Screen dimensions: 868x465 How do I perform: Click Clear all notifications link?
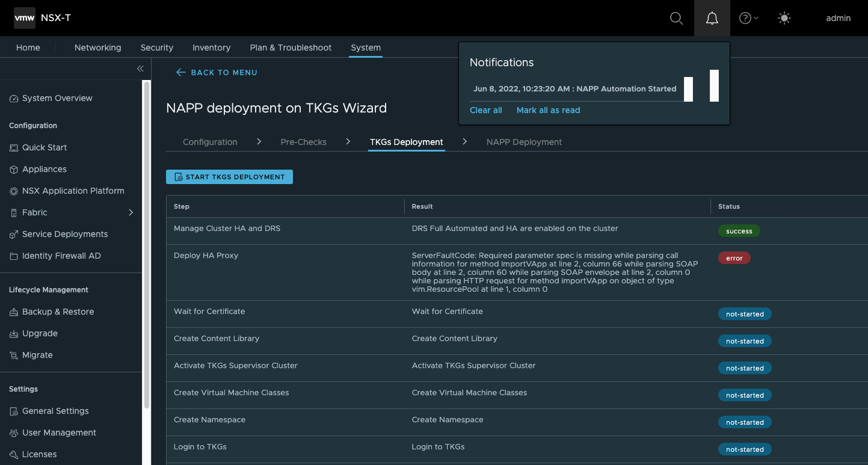486,110
